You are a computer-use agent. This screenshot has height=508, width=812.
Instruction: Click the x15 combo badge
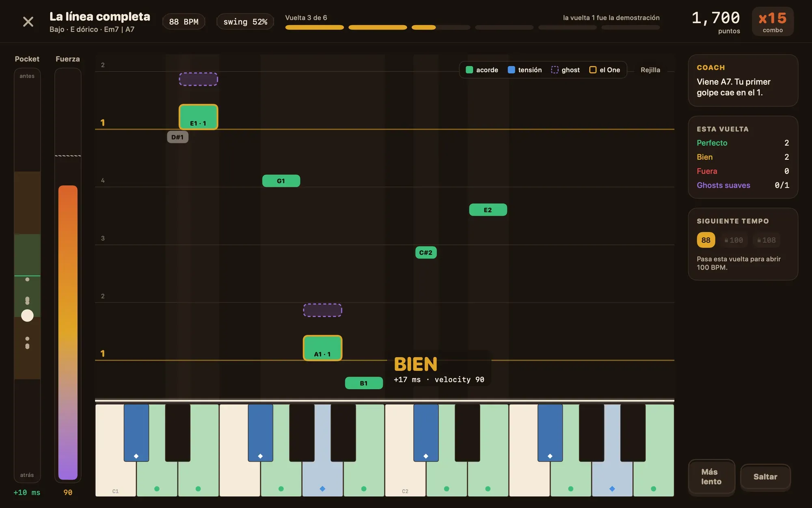point(773,22)
